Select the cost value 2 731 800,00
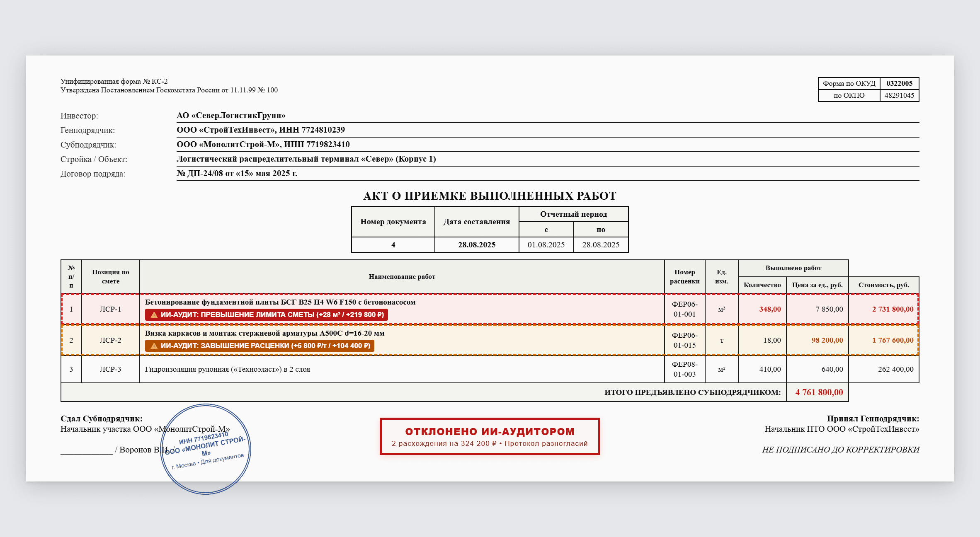Screen dimensions: 980x537 (893, 309)
